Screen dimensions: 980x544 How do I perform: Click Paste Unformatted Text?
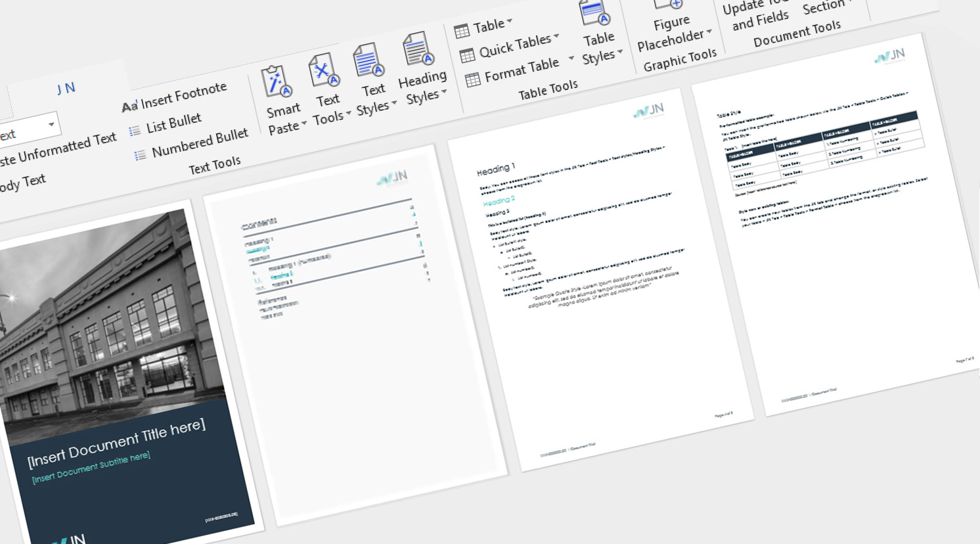coord(58,150)
